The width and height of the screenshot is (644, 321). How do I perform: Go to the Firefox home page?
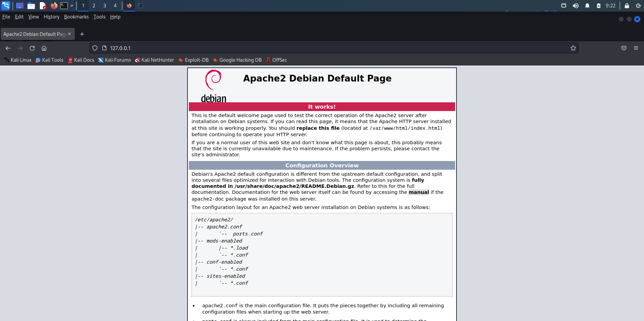point(44,48)
